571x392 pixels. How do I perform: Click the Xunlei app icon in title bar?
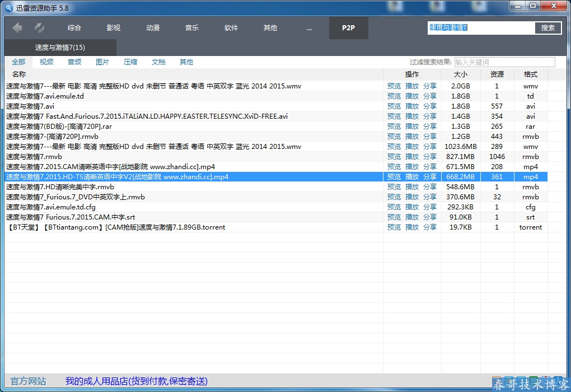click(9, 8)
